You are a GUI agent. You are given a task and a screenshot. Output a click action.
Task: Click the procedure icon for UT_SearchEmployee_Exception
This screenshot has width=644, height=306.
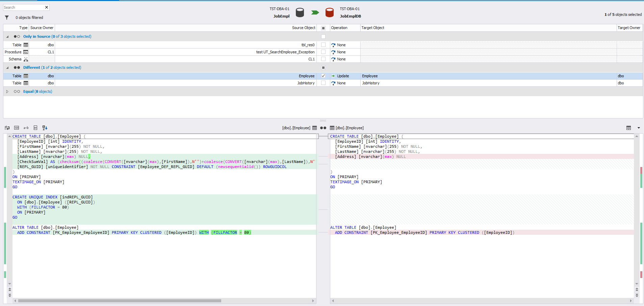click(26, 52)
